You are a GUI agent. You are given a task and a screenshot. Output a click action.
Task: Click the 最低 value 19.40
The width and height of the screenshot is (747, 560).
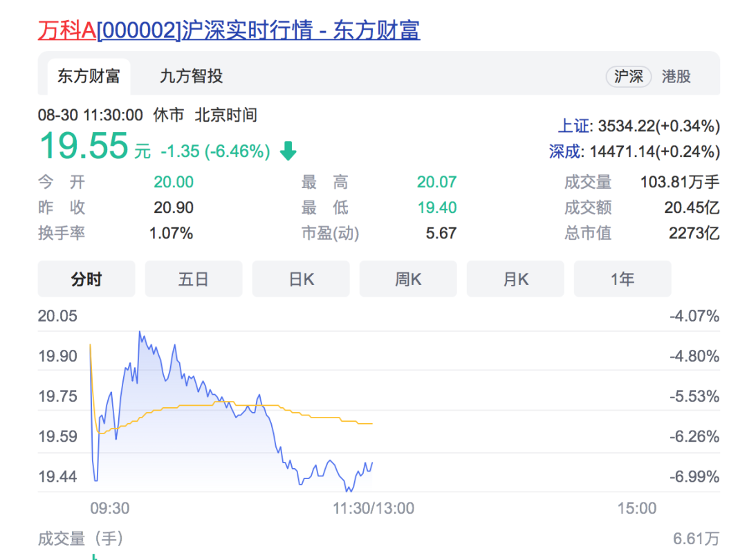point(437,207)
